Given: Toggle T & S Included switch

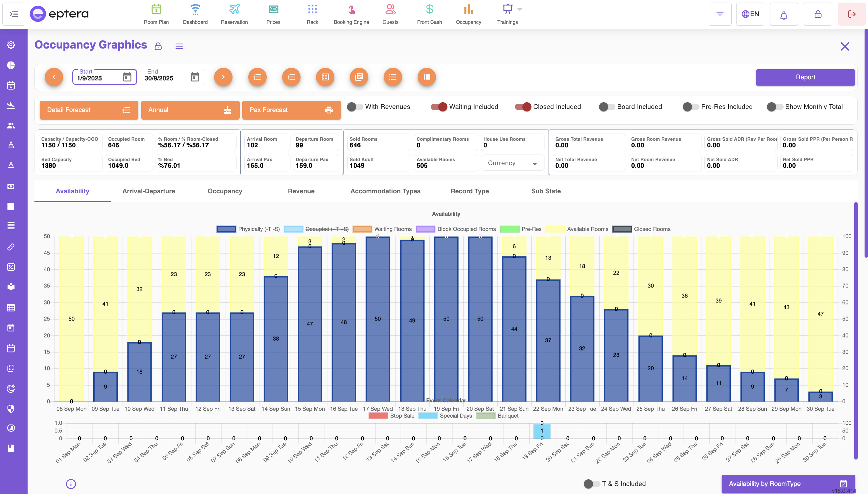Looking at the screenshot, I should (x=592, y=484).
